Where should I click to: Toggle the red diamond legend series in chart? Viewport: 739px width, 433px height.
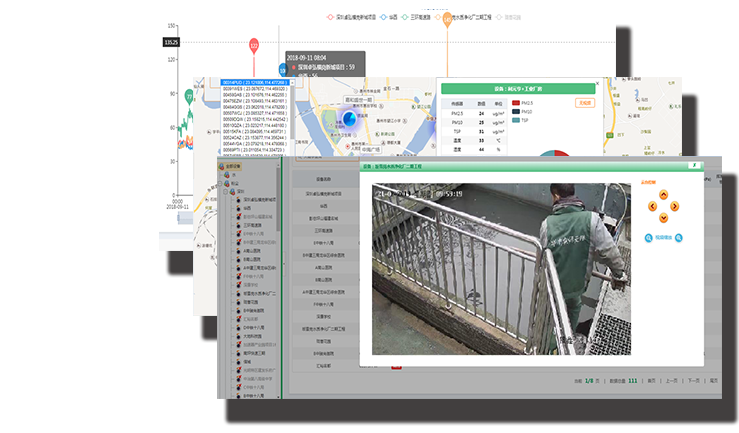pos(330,17)
